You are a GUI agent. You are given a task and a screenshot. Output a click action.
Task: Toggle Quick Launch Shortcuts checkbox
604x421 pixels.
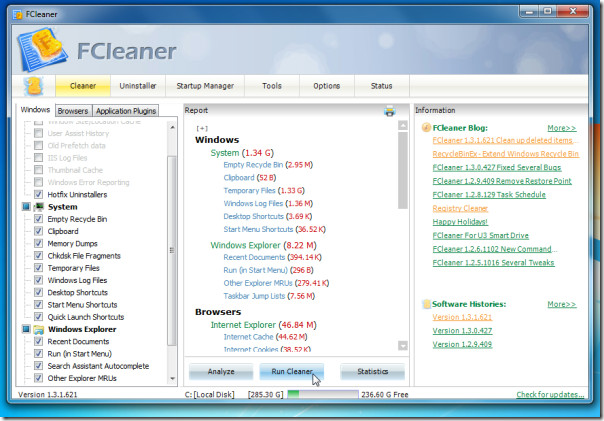pyautogui.click(x=38, y=317)
